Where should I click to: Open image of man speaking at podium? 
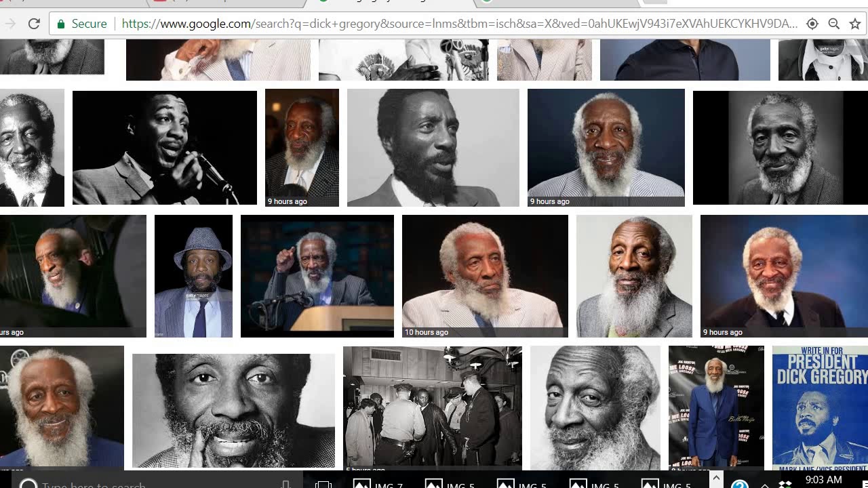(x=317, y=276)
